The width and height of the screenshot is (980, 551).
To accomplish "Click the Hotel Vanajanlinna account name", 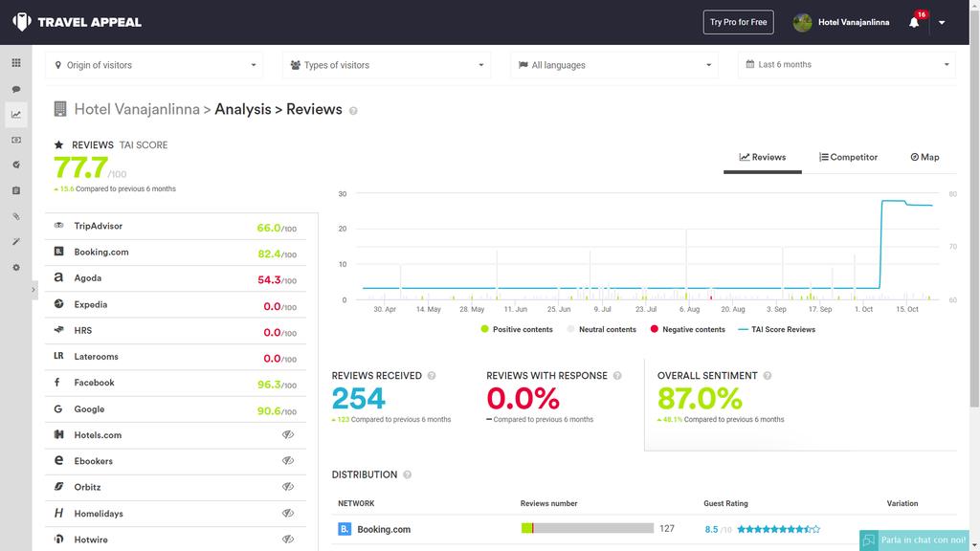I will tap(854, 23).
